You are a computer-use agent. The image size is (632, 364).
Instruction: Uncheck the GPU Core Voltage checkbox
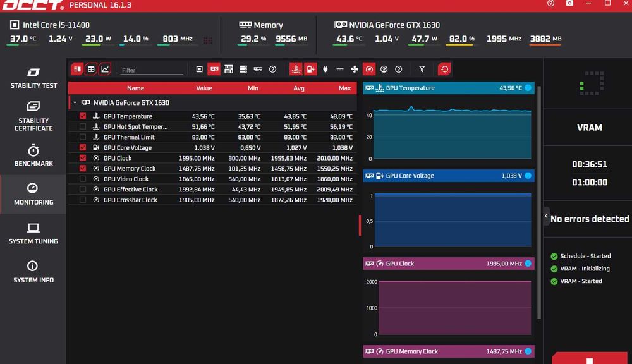83,147
